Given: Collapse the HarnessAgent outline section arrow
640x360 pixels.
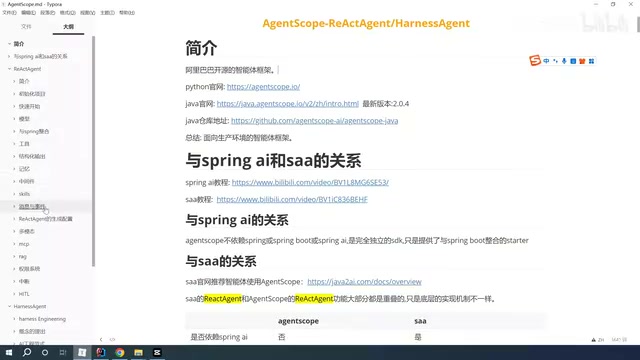Looking at the screenshot, I should point(9,306).
